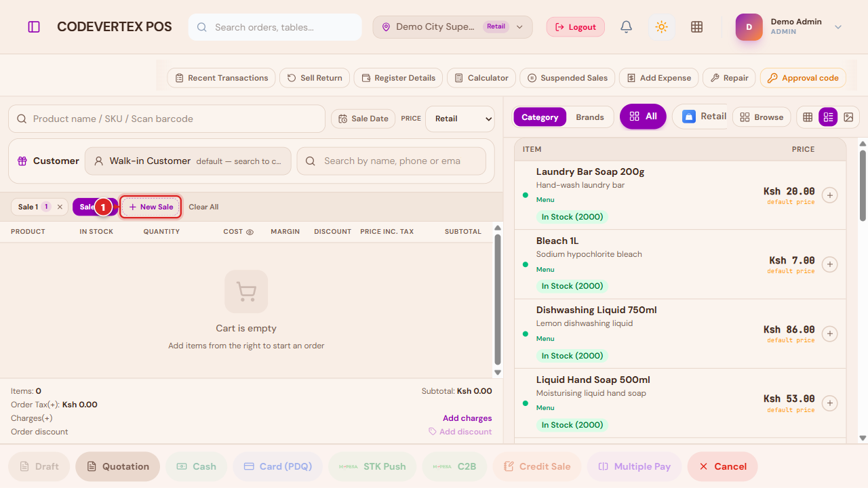Screen dimensions: 868x488
Task: Open the Repair tool
Action: 729,78
